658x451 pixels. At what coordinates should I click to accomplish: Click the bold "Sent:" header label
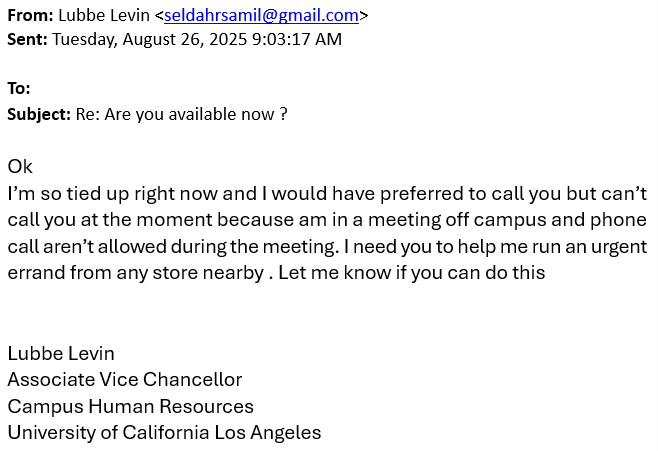28,39
